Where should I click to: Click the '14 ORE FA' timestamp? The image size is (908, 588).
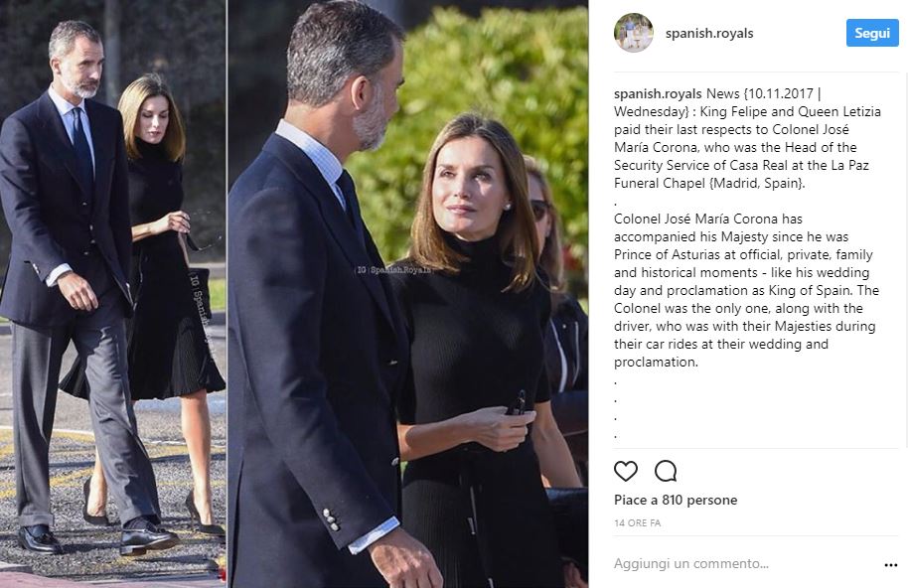(x=637, y=523)
